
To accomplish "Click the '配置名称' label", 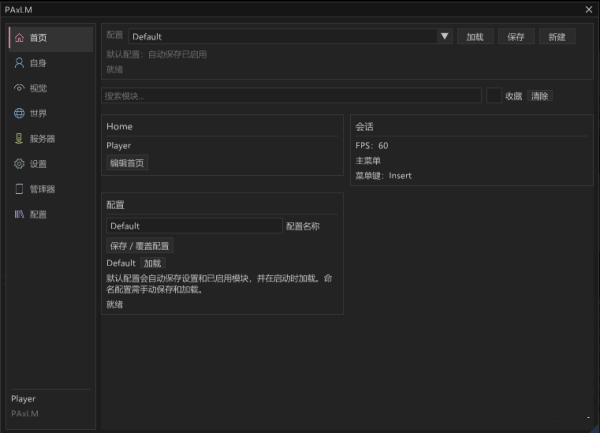I will 303,226.
